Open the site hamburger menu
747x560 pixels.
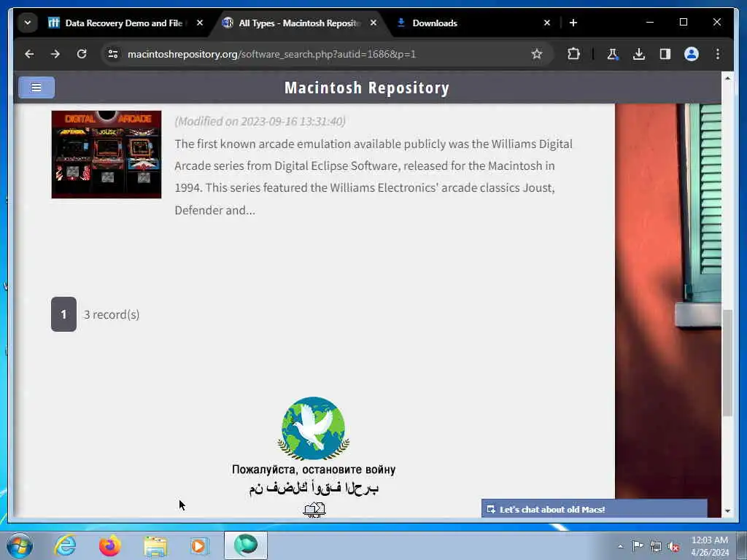point(36,87)
